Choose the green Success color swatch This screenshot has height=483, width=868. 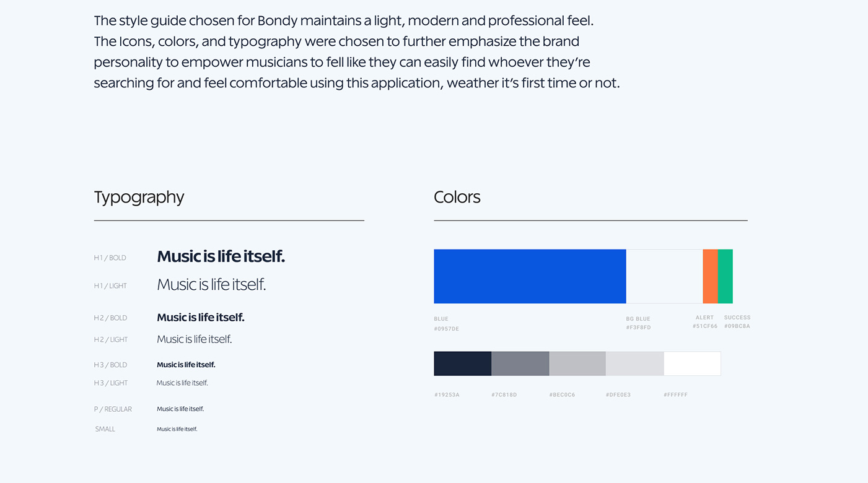point(726,276)
